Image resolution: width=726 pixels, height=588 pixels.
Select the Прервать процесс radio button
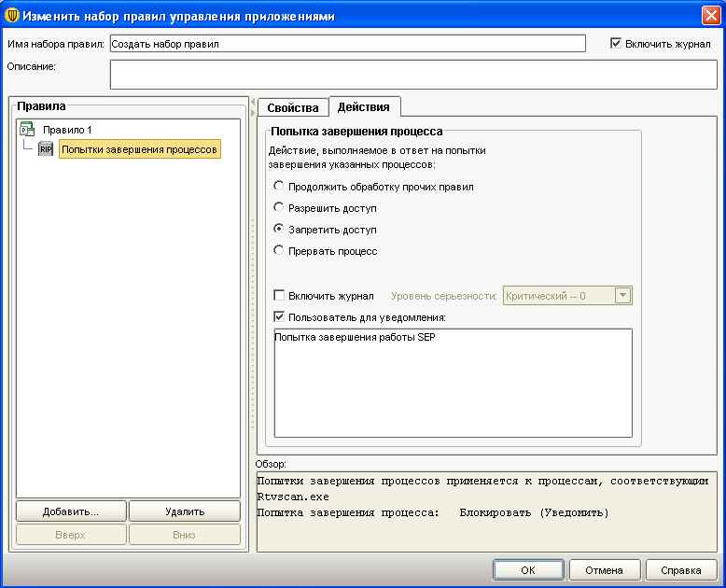point(278,250)
